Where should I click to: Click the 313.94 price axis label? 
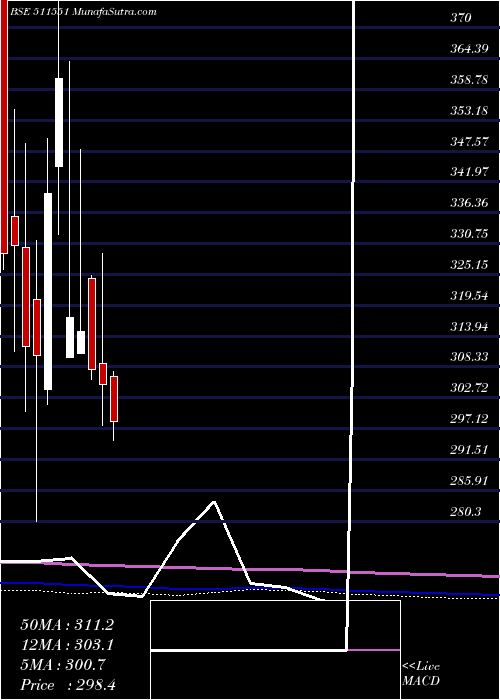pyautogui.click(x=469, y=326)
